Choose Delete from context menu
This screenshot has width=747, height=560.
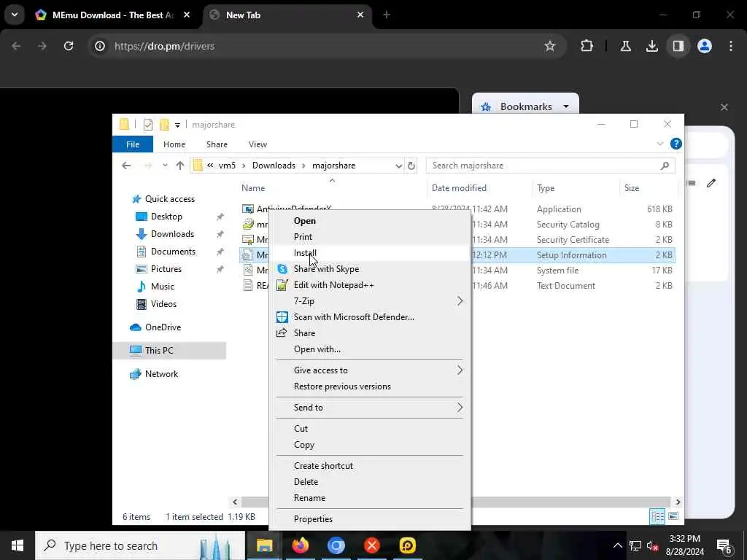point(370,481)
